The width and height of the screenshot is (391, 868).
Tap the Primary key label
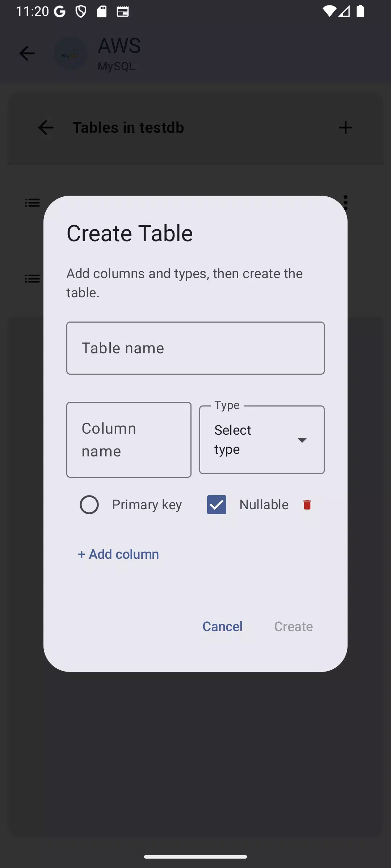147,505
